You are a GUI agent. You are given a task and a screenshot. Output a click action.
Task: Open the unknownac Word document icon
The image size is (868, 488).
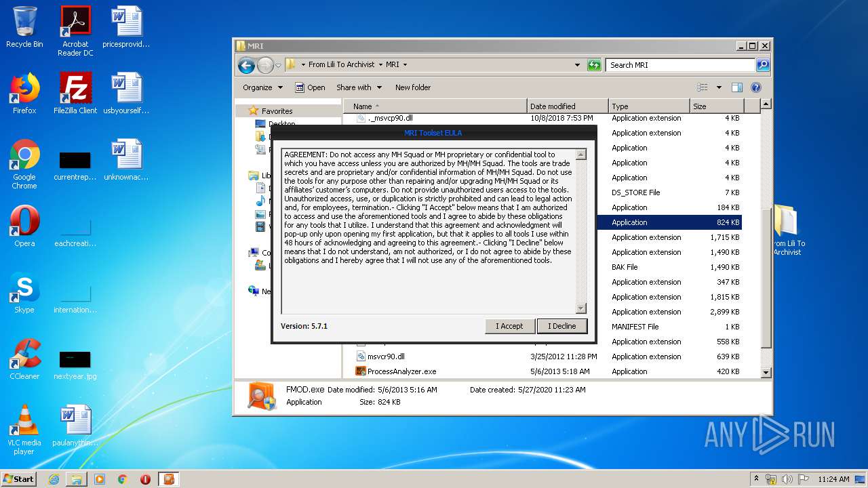click(x=126, y=160)
